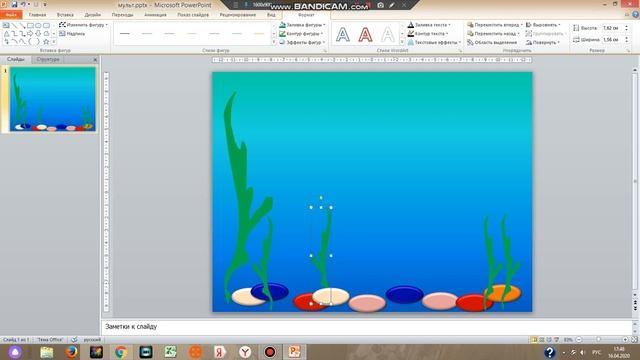This screenshot has width=640, height=360.
Task: Switch to the Главная ribbon tab
Action: [x=38, y=15]
